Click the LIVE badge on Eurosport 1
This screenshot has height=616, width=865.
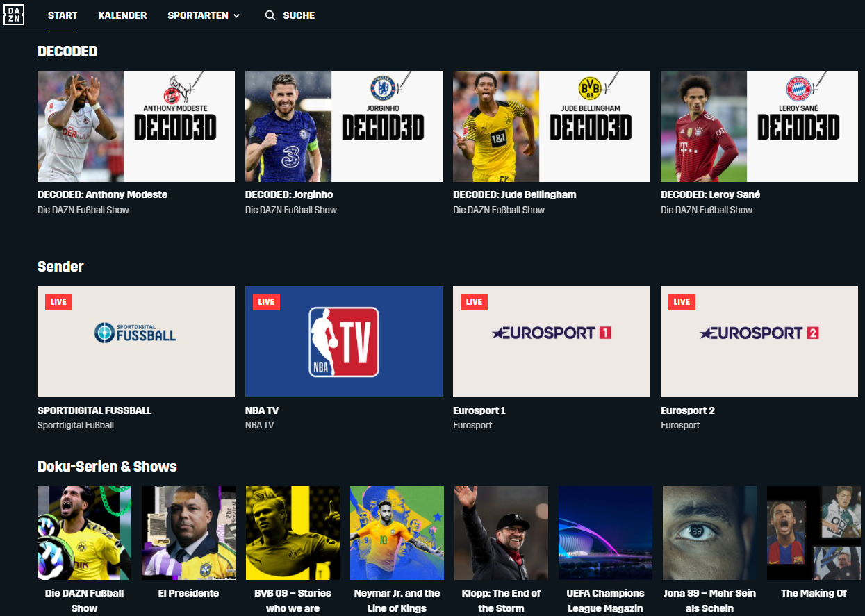point(474,302)
